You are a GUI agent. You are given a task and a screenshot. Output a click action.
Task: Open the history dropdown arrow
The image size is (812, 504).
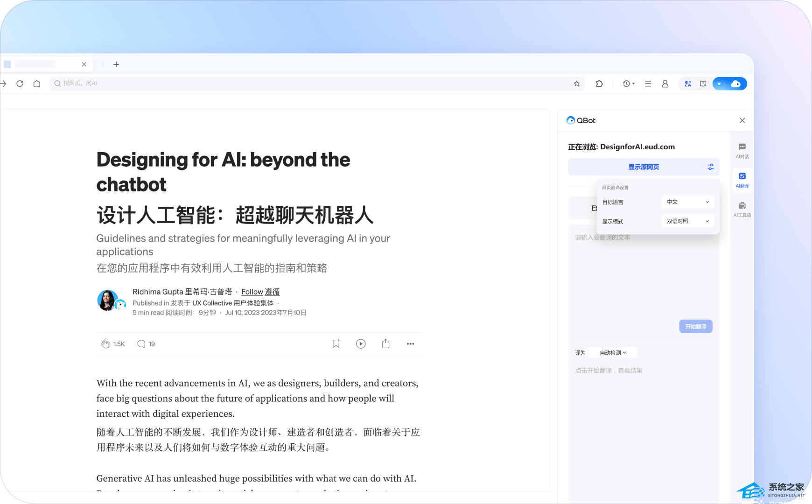tap(633, 84)
